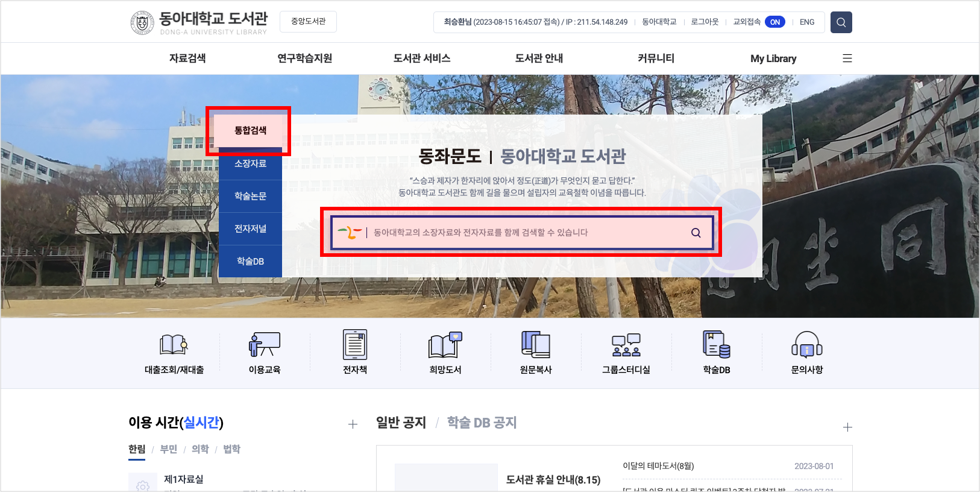980x492 pixels.
Task: Click 제1자료실 room entry
Action: 183,479
